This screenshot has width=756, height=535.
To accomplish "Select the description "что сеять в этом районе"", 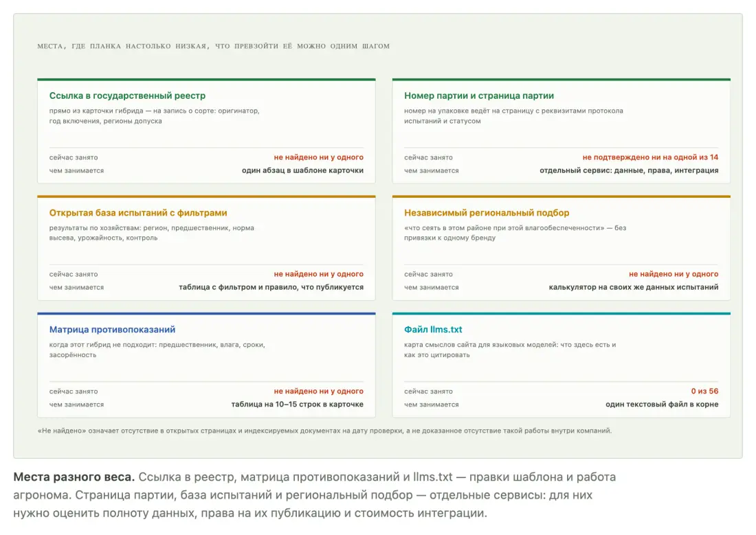I will (x=452, y=228).
